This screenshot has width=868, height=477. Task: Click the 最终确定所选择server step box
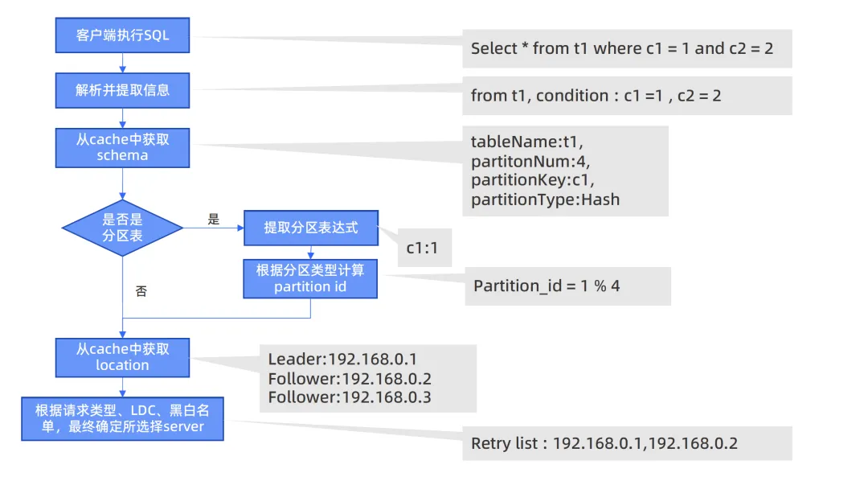click(122, 418)
